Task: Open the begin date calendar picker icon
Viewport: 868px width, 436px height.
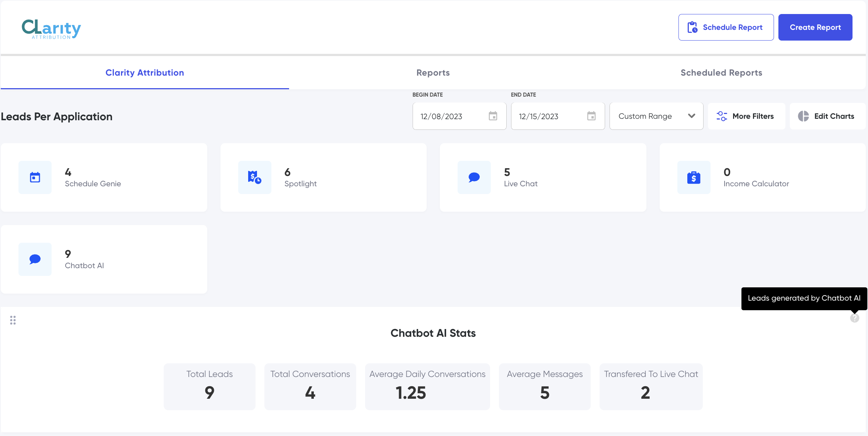Action: [493, 116]
